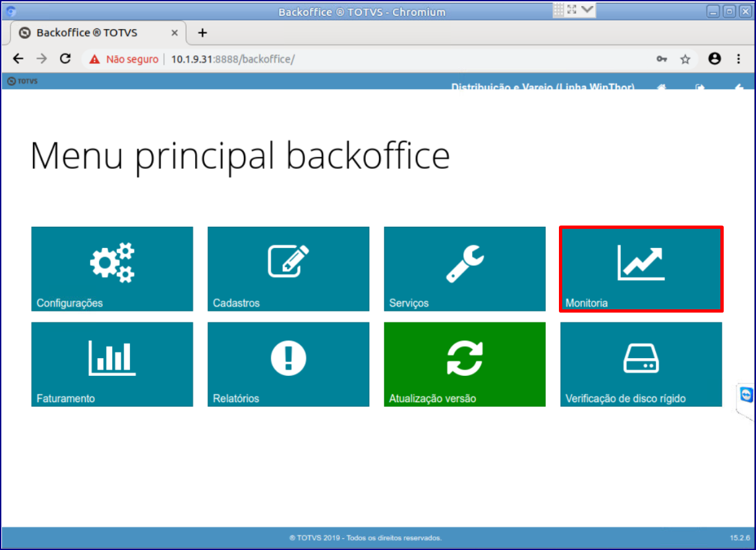
Task: Click the Chromium icon in title bar
Action: [11, 11]
